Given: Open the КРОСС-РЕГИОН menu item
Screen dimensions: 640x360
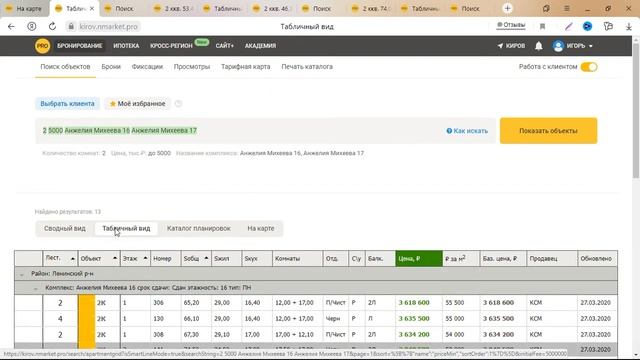Looking at the screenshot, I should coord(171,46).
